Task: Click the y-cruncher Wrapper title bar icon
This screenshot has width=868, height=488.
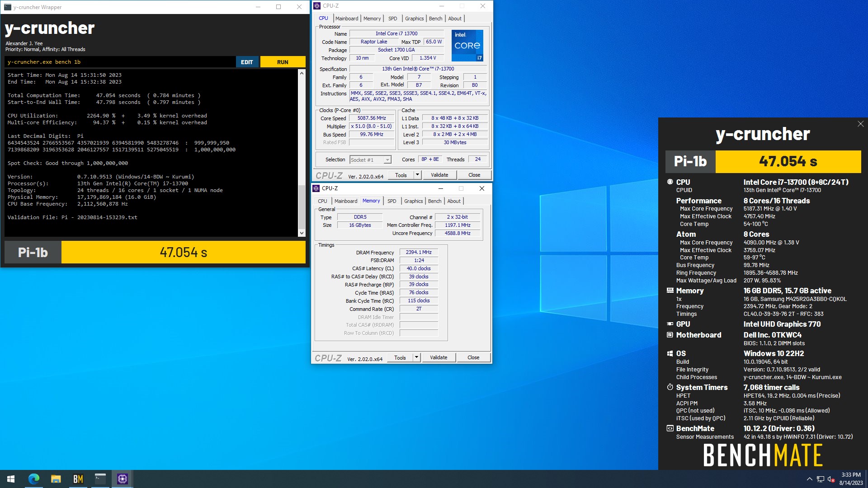Action: 7,7
